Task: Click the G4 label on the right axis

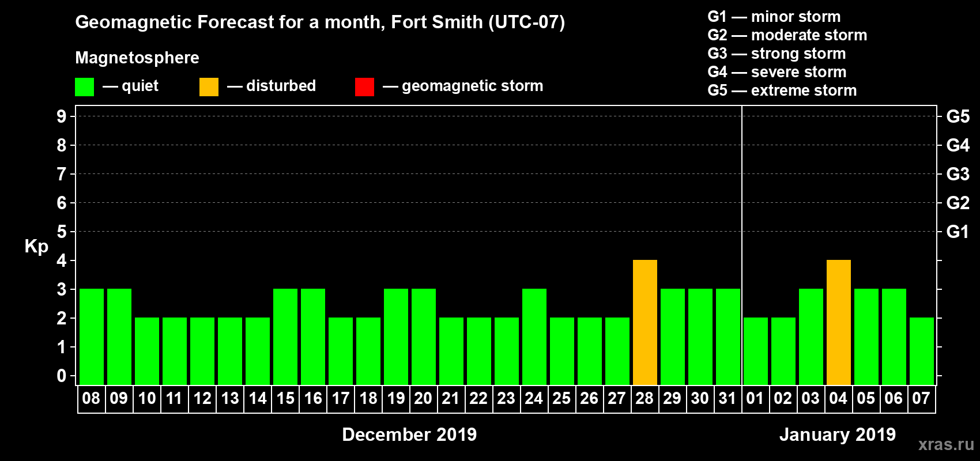Action: coord(958,145)
